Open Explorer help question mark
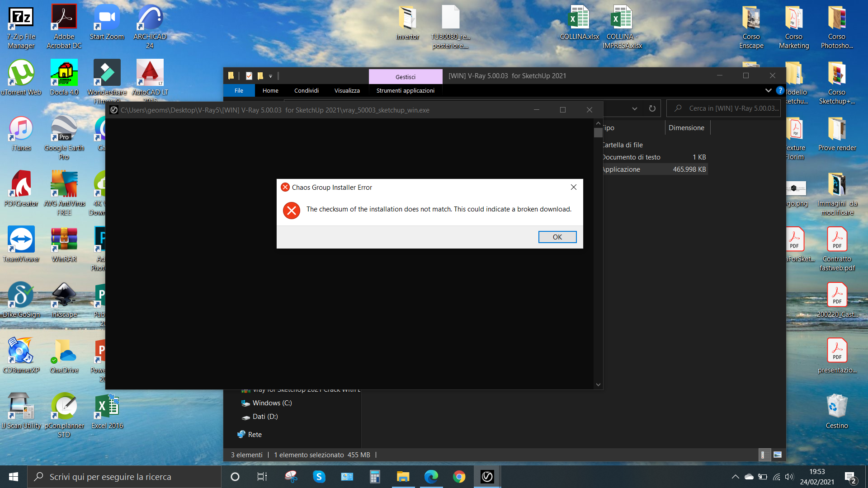This screenshot has height=488, width=868. point(780,90)
